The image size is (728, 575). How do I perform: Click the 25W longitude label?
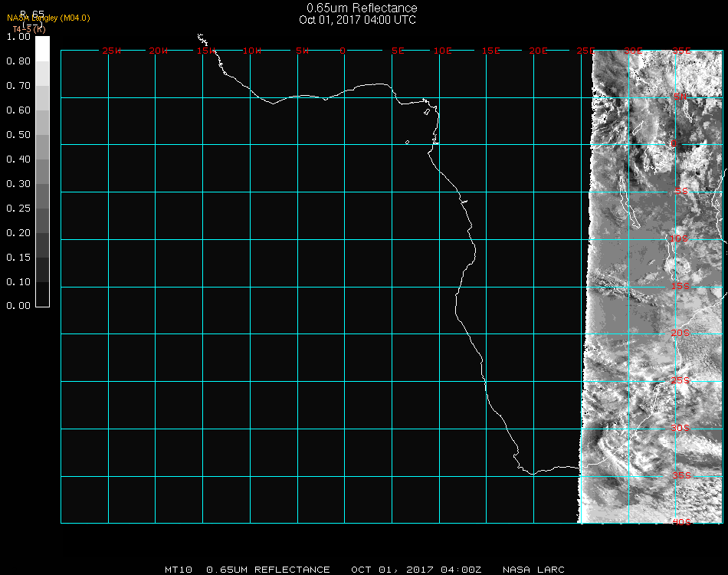(112, 51)
